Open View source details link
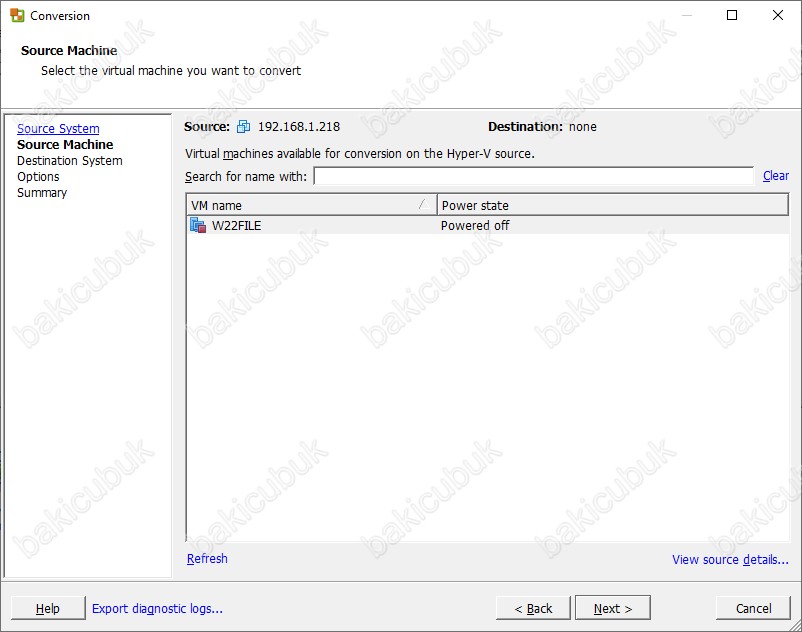 point(730,559)
